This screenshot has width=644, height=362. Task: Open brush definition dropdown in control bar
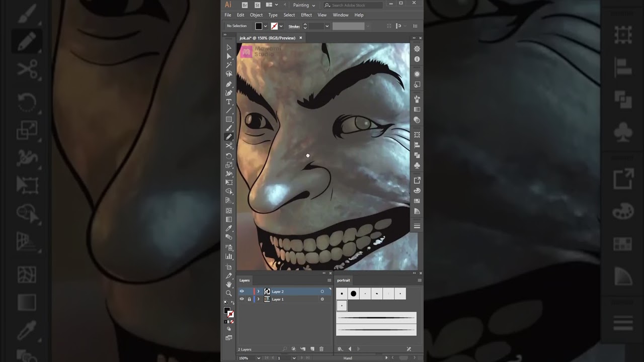point(368,26)
